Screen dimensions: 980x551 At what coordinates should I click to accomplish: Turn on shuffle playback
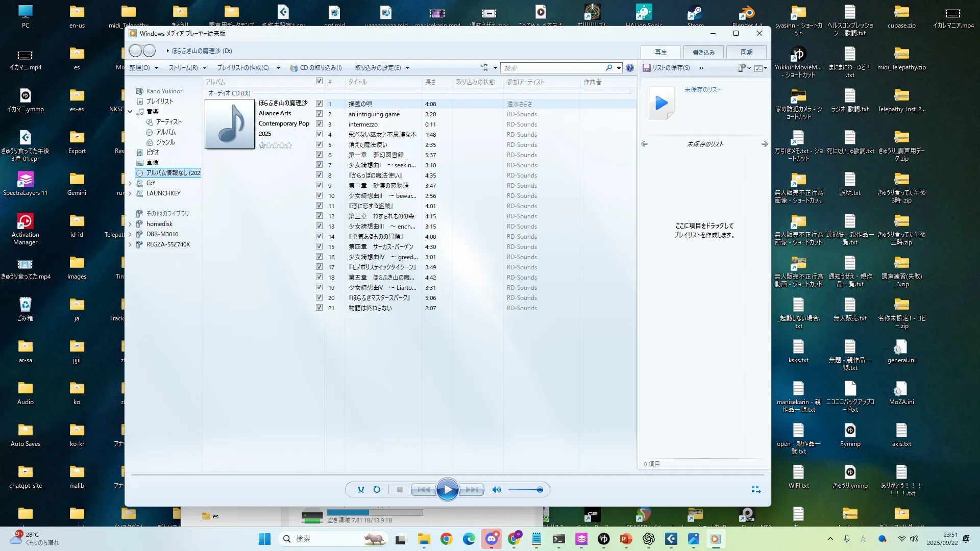pyautogui.click(x=361, y=490)
